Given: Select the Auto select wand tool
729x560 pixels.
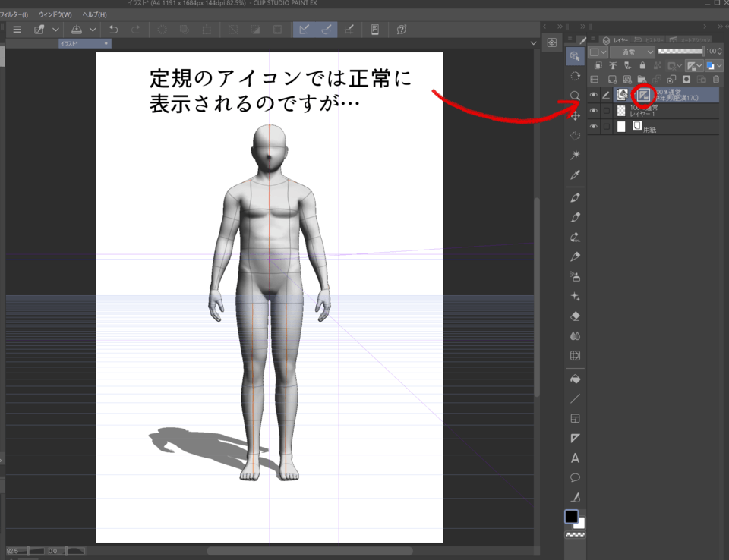Looking at the screenshot, I should [575, 155].
